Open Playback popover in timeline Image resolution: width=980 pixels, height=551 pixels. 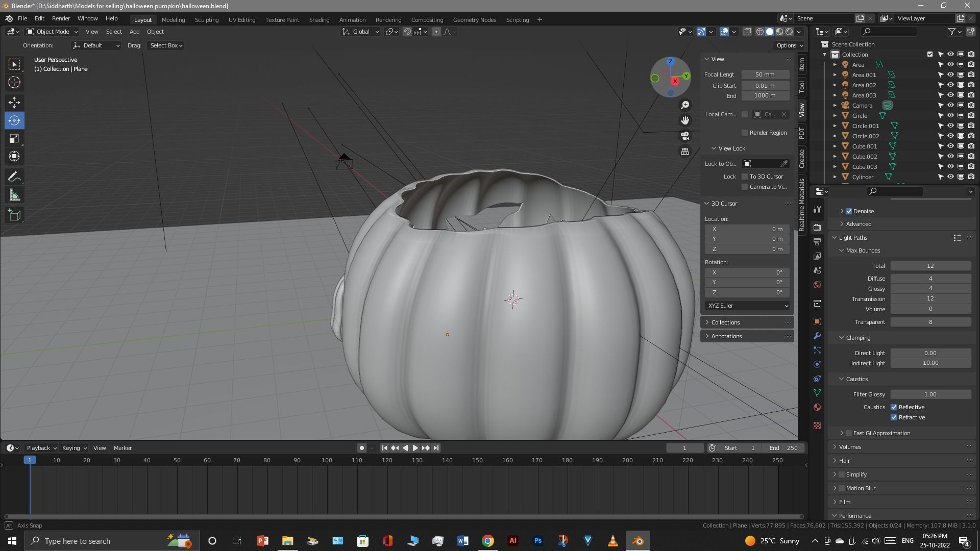[42, 448]
